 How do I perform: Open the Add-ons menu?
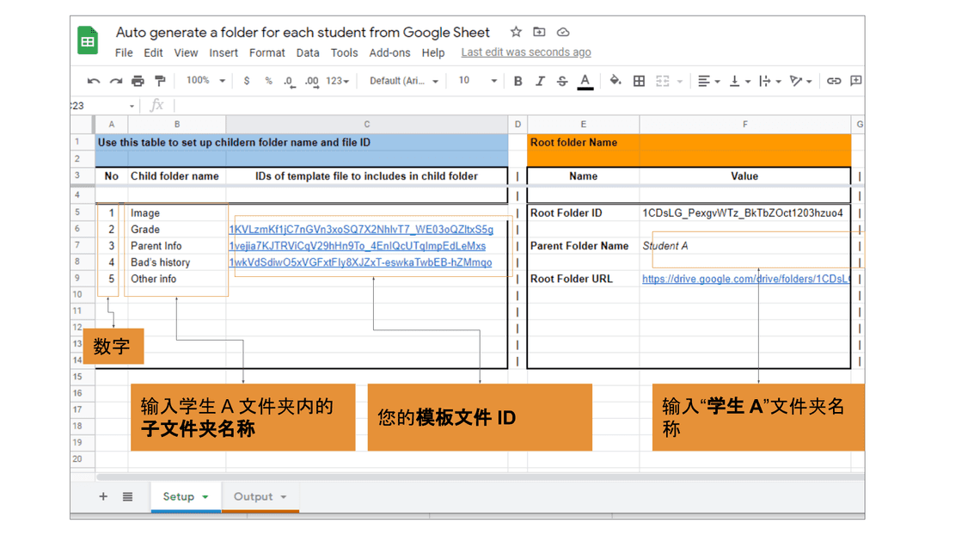pos(389,52)
